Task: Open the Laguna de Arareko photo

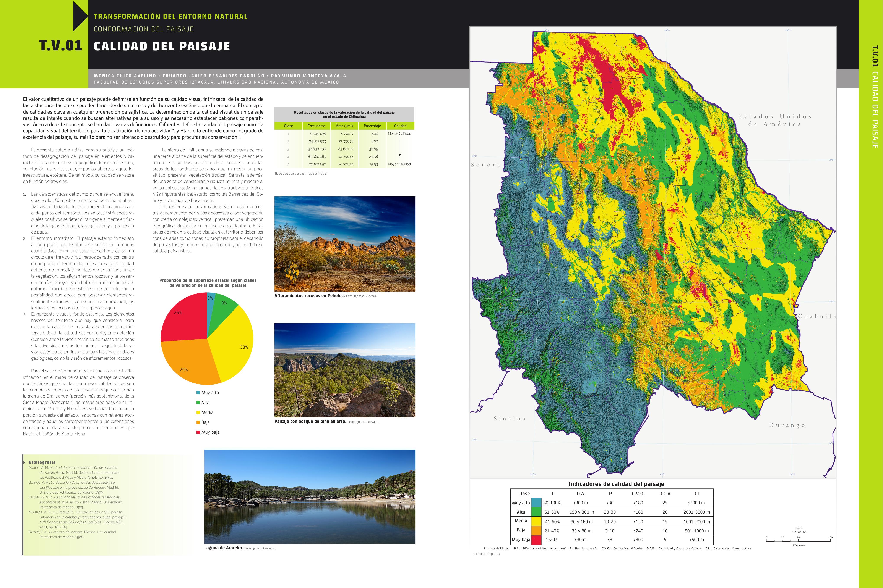Action: coord(310,496)
